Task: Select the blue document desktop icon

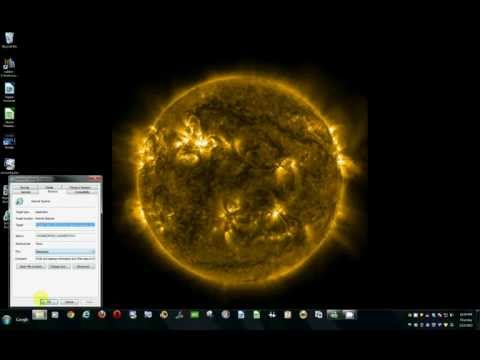Action: point(9,92)
